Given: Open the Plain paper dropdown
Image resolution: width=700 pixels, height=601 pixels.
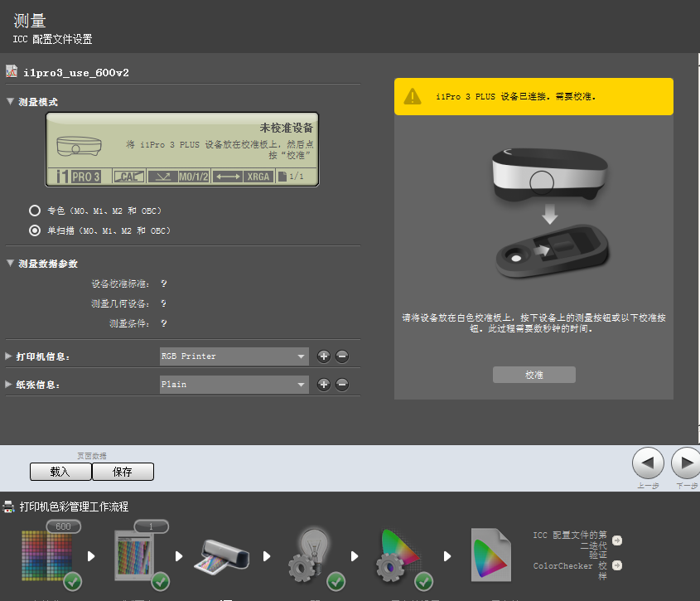Looking at the screenshot, I should [234, 385].
